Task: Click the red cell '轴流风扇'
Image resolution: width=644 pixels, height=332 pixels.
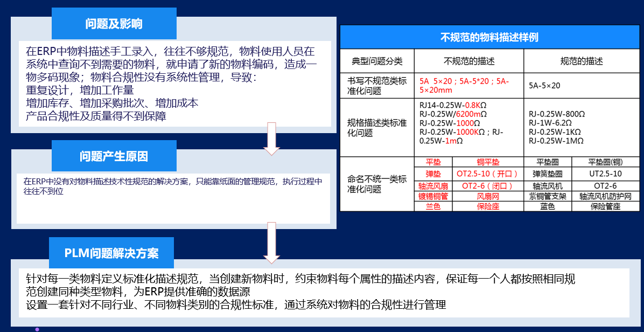Action: 433,186
